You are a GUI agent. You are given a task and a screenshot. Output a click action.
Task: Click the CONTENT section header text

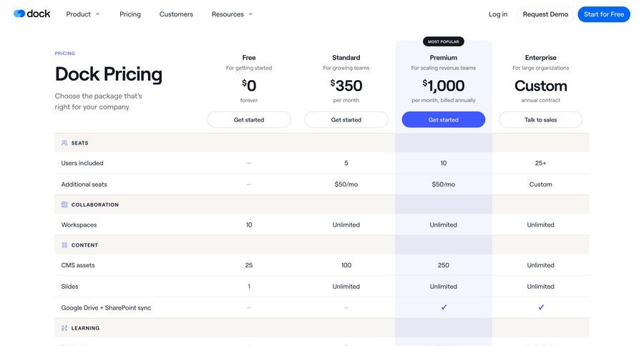coord(84,245)
